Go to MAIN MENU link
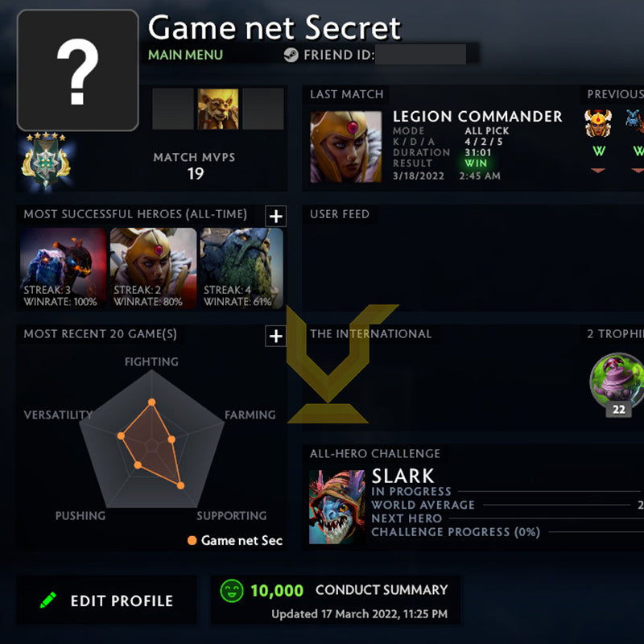Image resolution: width=644 pixels, height=644 pixels. pos(185,55)
